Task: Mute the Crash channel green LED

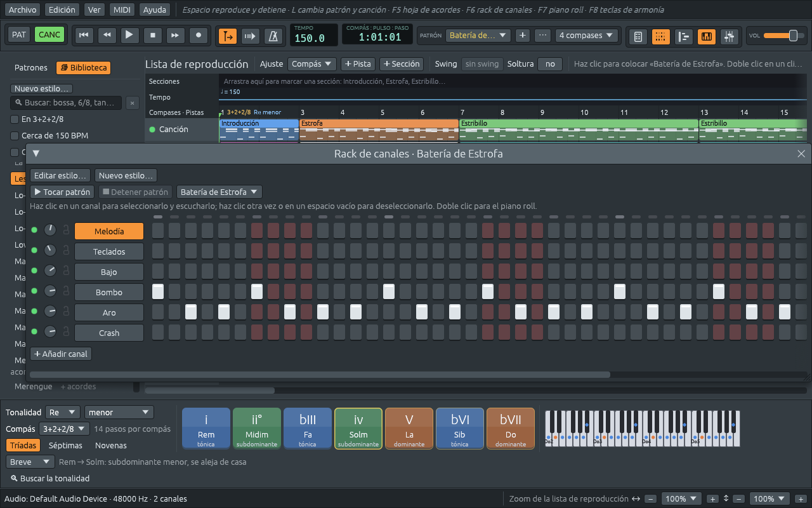Action: pos(34,332)
